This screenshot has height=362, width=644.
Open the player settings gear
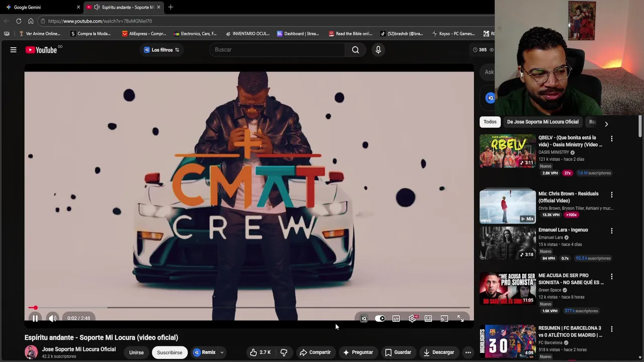(413, 319)
